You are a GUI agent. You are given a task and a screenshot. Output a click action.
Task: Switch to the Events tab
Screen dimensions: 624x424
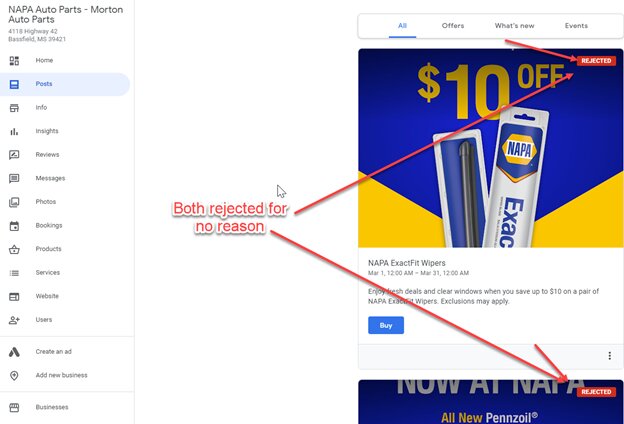point(576,25)
